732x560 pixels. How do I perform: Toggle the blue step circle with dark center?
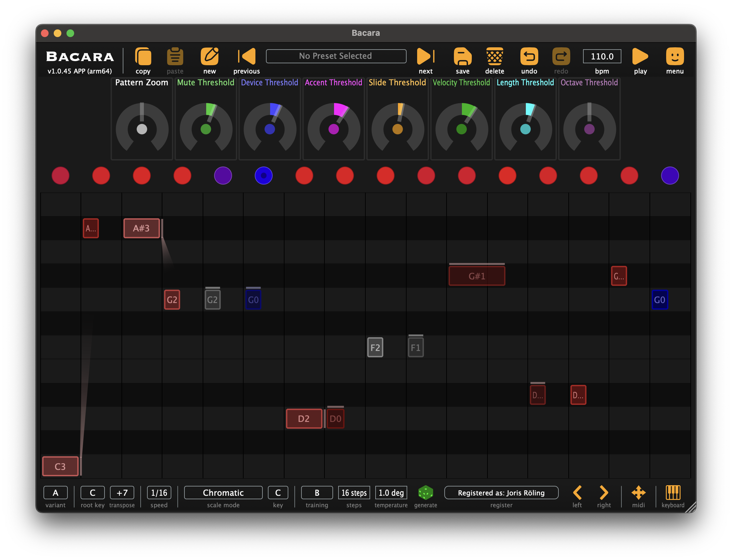pyautogui.click(x=264, y=176)
